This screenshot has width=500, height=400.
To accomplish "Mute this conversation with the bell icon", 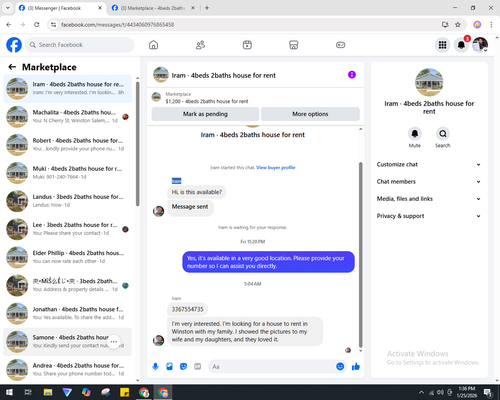I will pos(415,134).
